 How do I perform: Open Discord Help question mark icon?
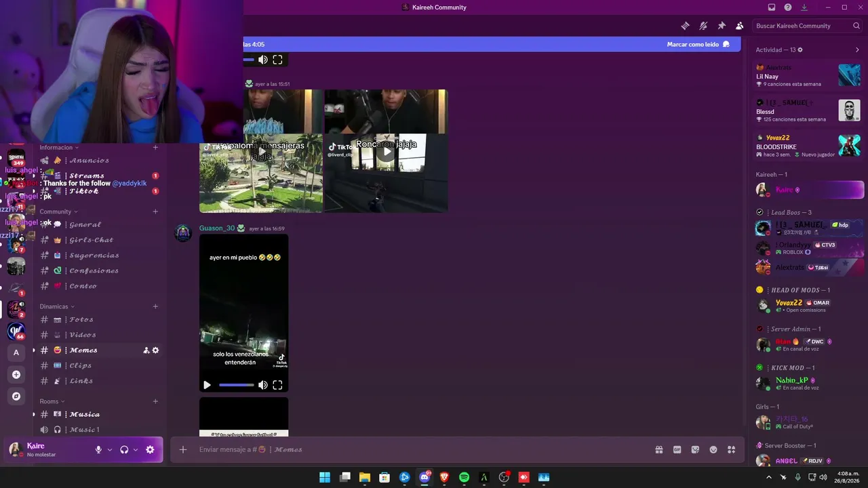[788, 7]
